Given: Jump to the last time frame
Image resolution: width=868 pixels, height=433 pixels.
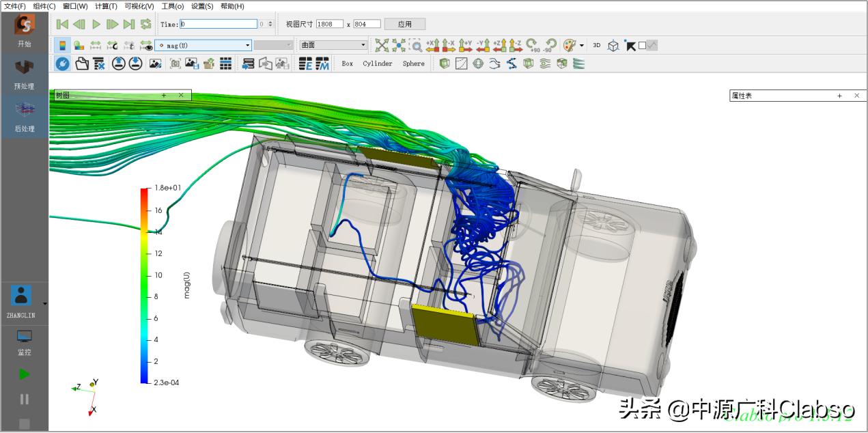Looking at the screenshot, I should click(x=129, y=24).
